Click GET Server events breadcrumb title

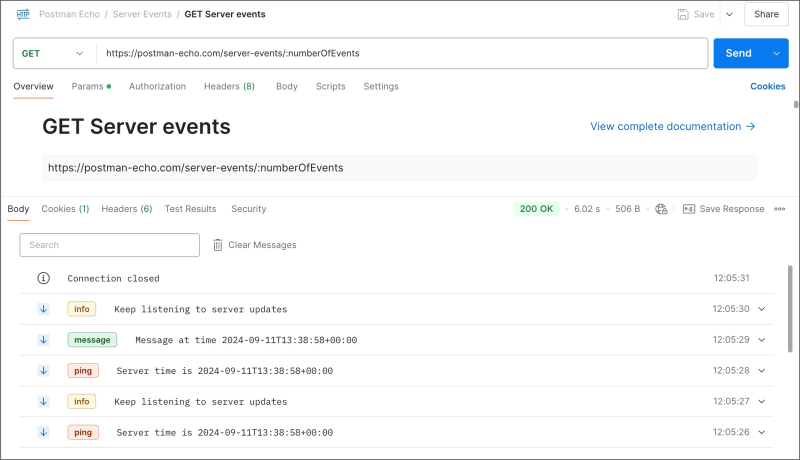225,14
